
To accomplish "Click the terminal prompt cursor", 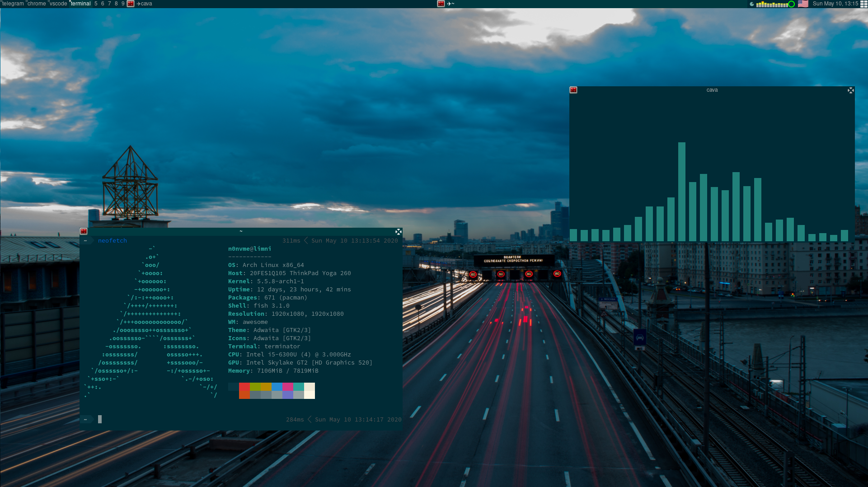I will (100, 419).
